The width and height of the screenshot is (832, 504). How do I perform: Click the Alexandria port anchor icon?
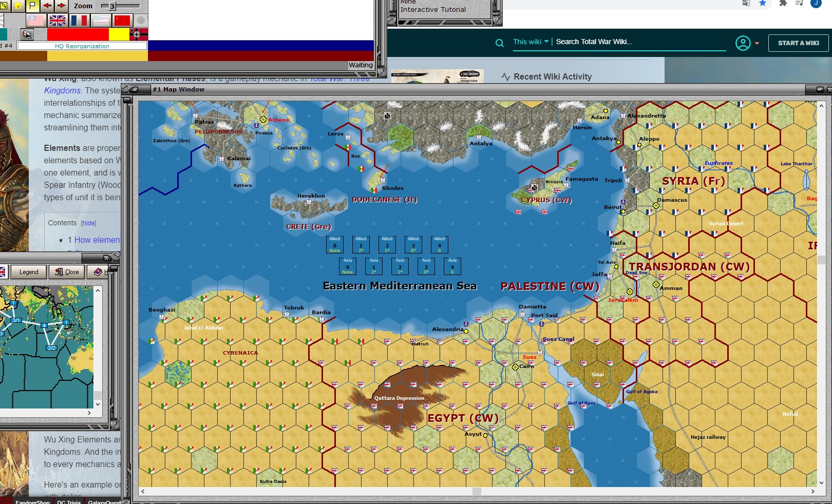[x=466, y=324]
